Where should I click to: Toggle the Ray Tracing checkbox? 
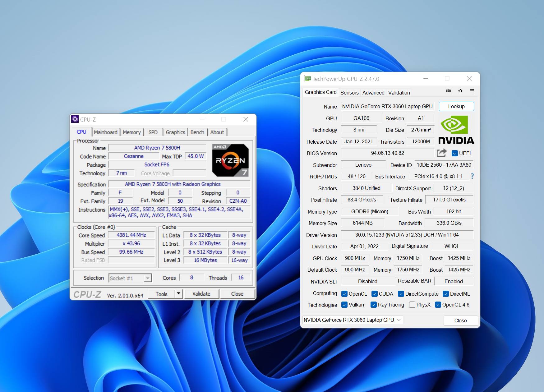tap(374, 305)
